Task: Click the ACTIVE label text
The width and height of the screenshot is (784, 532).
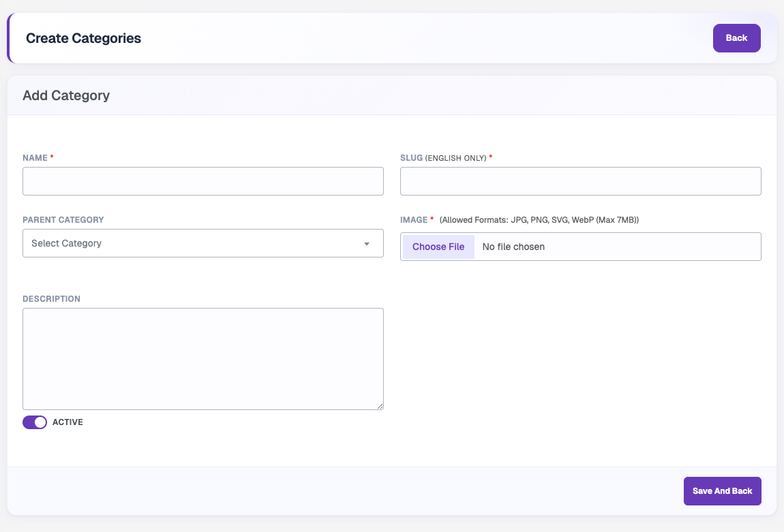Action: pyautogui.click(x=67, y=422)
